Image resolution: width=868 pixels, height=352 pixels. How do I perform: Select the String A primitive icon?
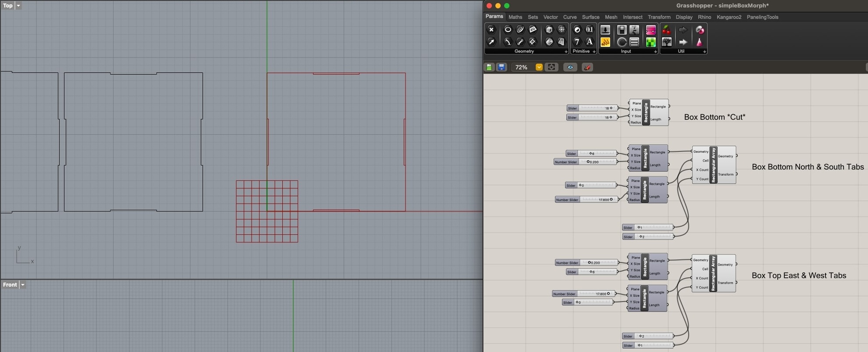(x=590, y=42)
